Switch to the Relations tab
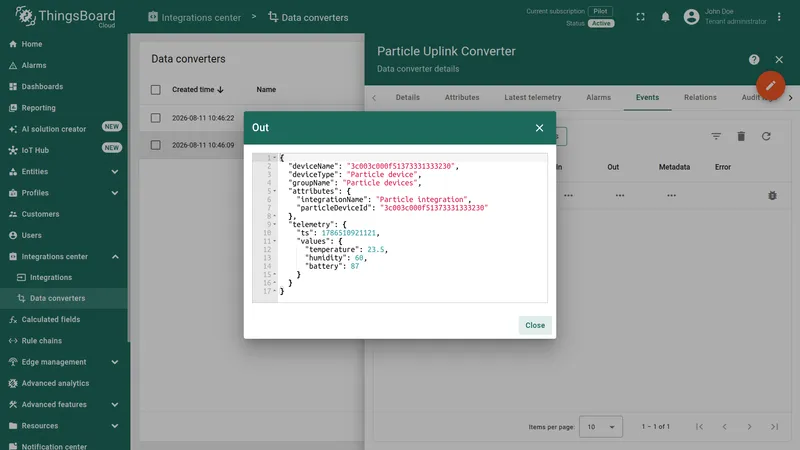 pyautogui.click(x=700, y=97)
